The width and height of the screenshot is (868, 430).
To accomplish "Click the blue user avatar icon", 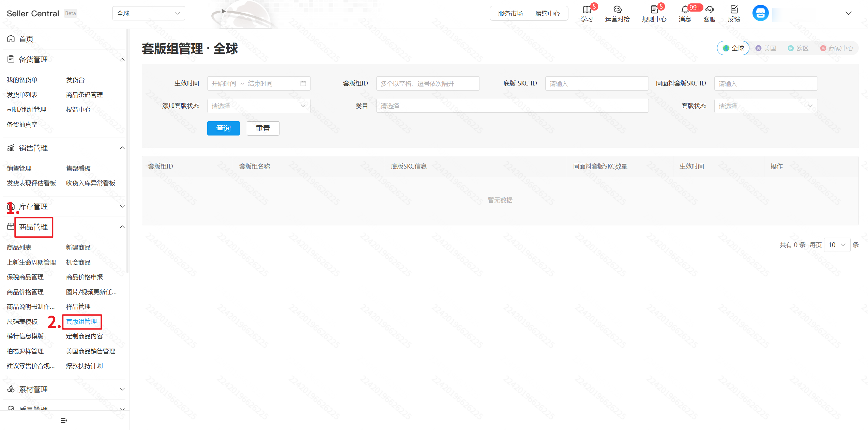I will click(760, 13).
